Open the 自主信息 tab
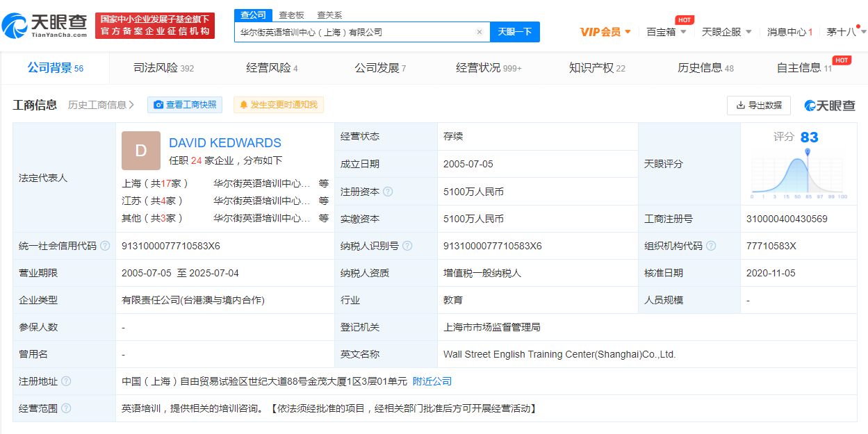 pos(805,68)
